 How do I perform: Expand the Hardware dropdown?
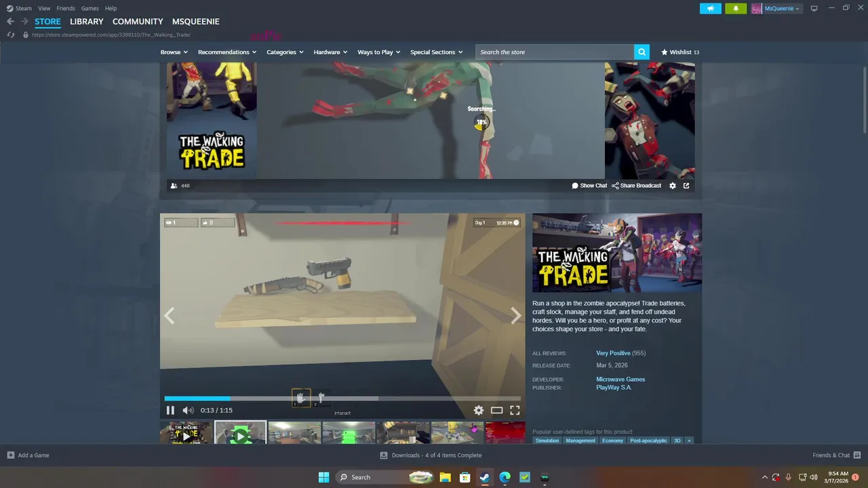click(x=330, y=52)
